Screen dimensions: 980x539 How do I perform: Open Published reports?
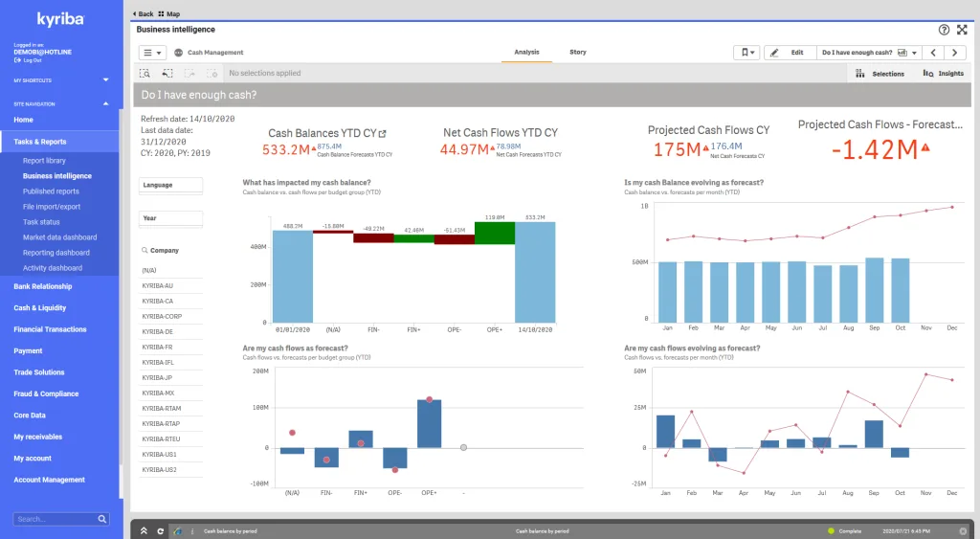point(52,191)
